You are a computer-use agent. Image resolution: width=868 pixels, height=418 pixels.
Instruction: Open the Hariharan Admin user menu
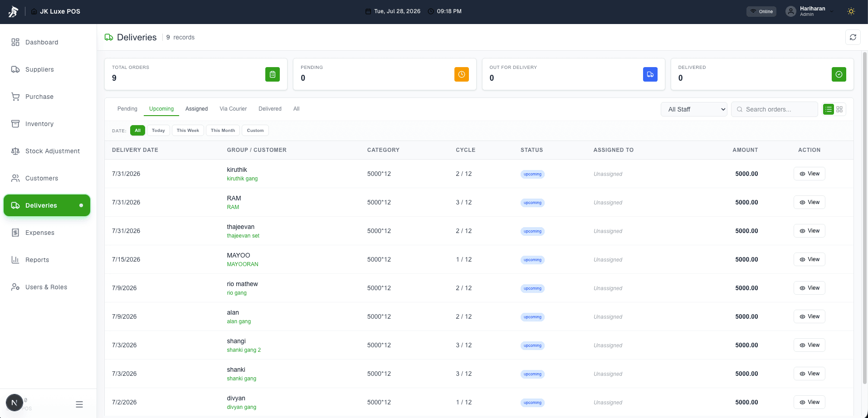pyautogui.click(x=809, y=11)
